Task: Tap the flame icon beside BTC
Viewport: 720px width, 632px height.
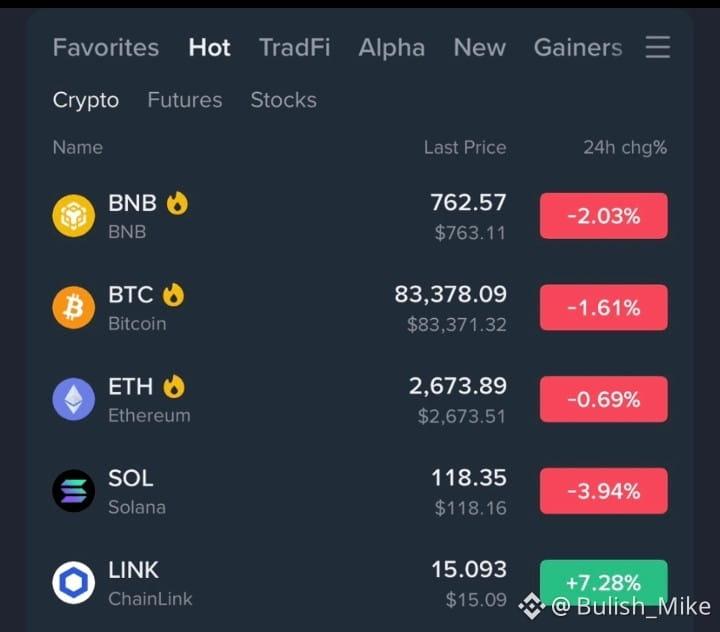Action: pos(174,294)
